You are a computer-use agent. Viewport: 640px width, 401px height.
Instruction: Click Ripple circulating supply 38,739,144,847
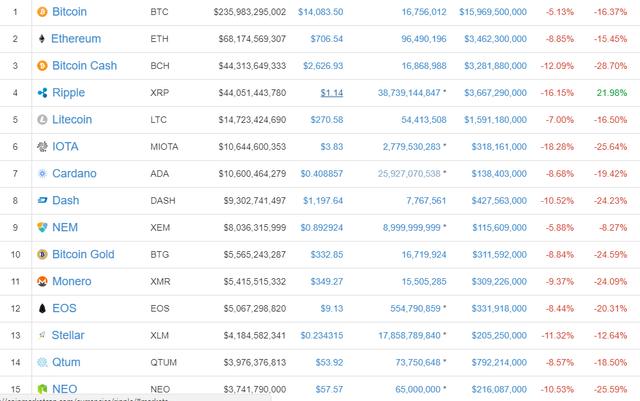tap(409, 93)
